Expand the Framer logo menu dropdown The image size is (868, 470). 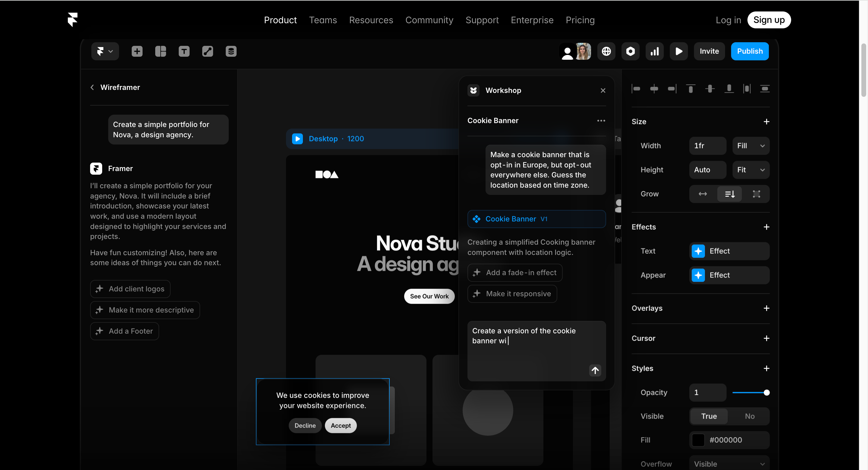coord(105,51)
